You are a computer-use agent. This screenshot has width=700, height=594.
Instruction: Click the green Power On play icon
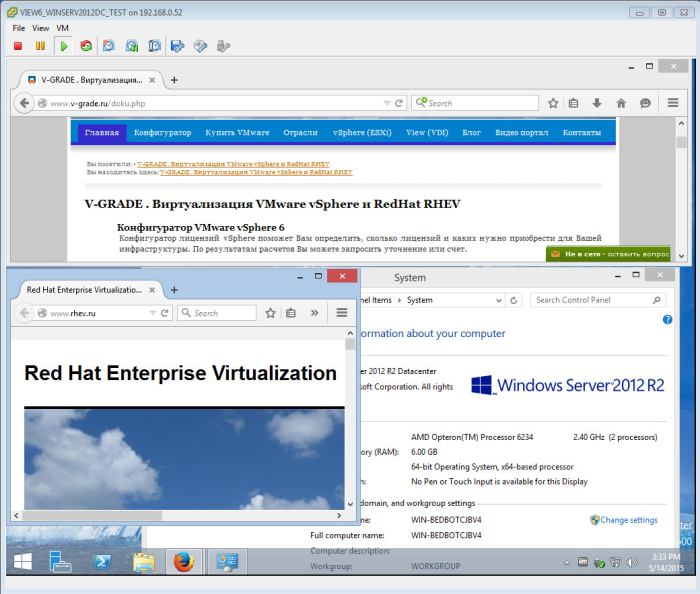pos(64,46)
